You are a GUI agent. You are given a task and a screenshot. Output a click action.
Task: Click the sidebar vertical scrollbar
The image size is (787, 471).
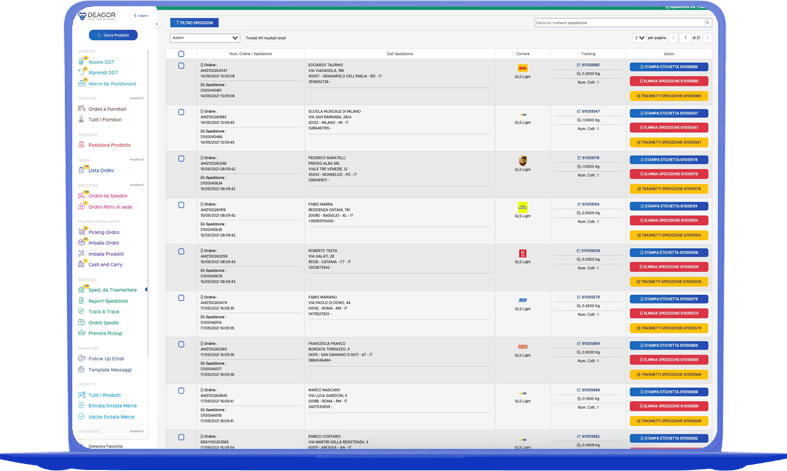coord(148,201)
